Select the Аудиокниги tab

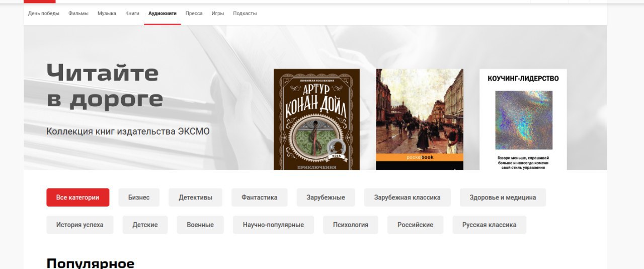(x=163, y=14)
